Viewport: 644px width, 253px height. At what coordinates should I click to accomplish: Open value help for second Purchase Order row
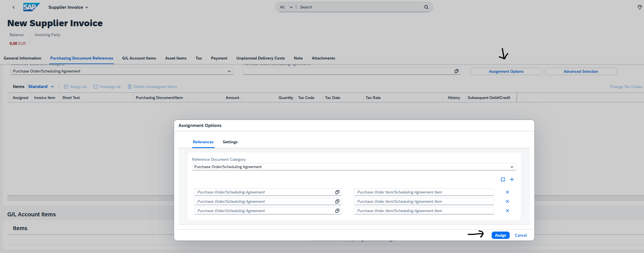point(337,201)
